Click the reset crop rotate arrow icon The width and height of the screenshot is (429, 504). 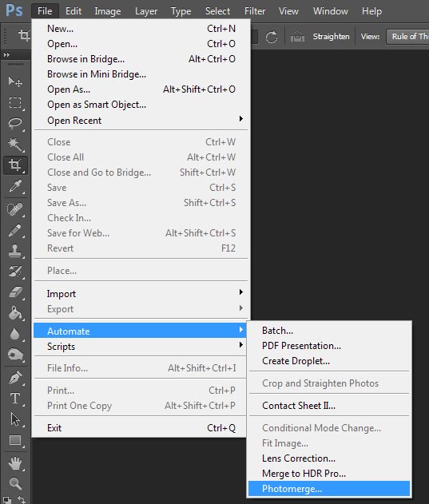click(272, 37)
